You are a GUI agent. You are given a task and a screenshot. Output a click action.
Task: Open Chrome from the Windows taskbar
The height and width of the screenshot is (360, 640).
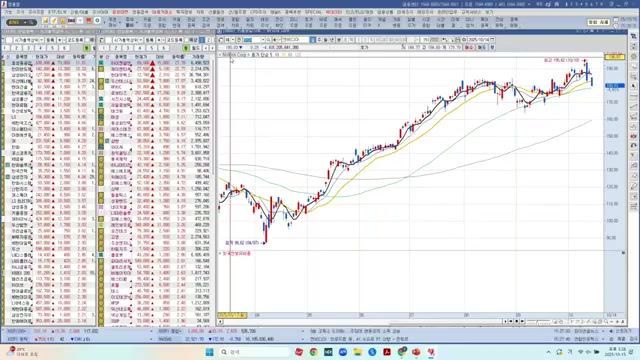tap(313, 352)
